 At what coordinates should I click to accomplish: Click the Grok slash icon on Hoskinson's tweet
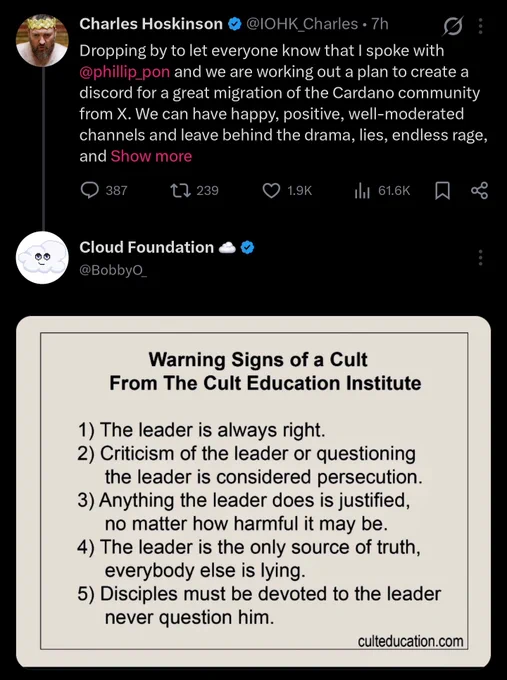[x=453, y=26]
